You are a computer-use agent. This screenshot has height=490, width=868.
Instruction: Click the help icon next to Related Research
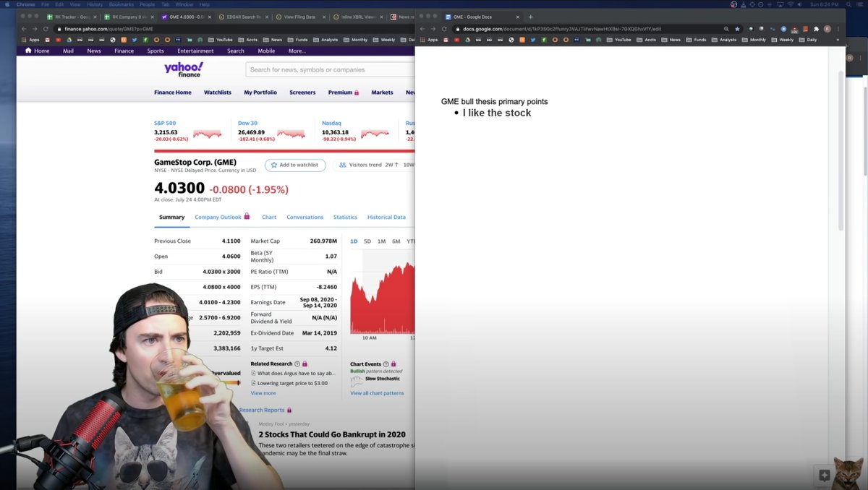tap(297, 364)
